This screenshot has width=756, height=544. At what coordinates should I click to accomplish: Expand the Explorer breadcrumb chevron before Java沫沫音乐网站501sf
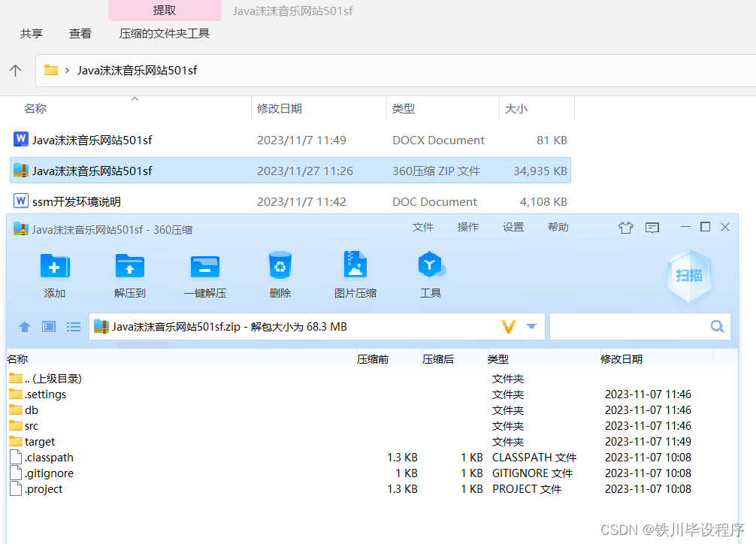click(x=67, y=71)
